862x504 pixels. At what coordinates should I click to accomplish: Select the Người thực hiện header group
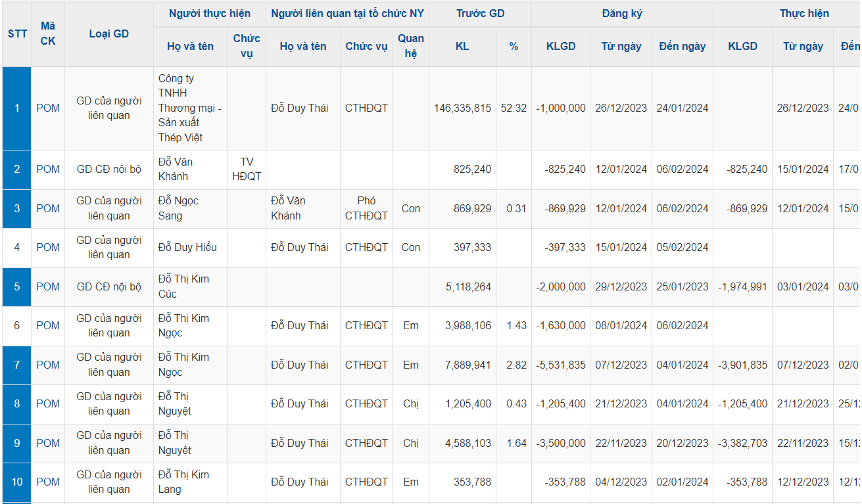(x=209, y=14)
